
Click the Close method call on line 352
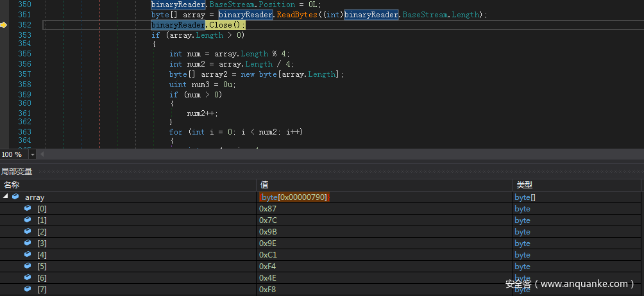[219, 25]
